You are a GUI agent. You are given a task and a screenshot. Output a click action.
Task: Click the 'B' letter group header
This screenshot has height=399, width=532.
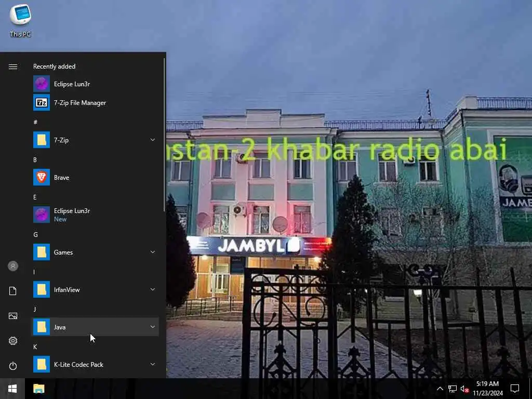click(35, 160)
